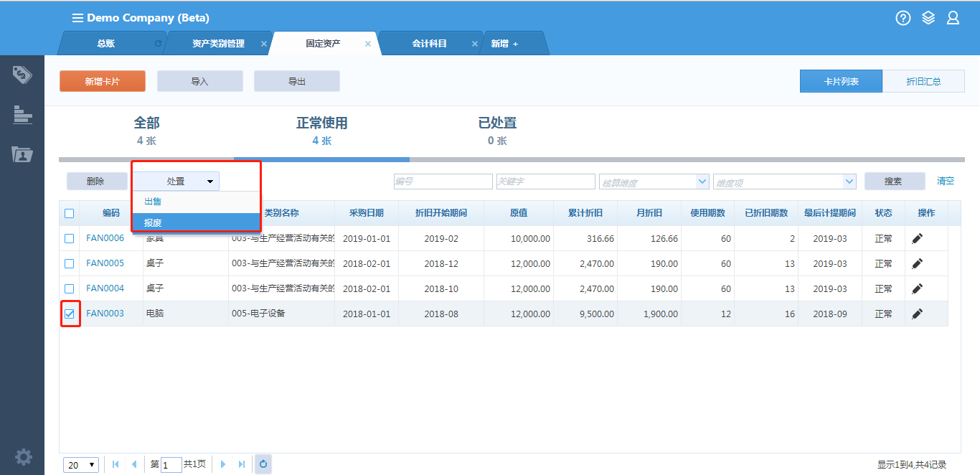Close the 固定资产 tab
980x475 pixels.
[368, 44]
